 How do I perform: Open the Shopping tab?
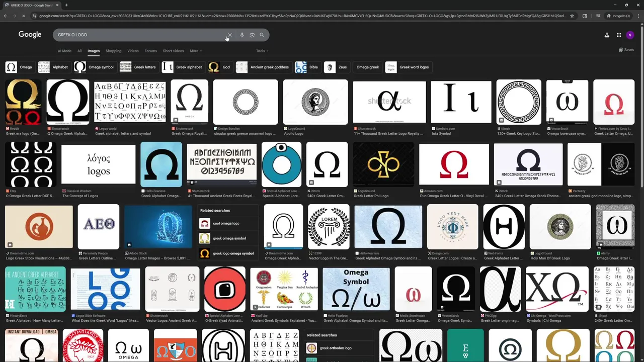pos(114,51)
